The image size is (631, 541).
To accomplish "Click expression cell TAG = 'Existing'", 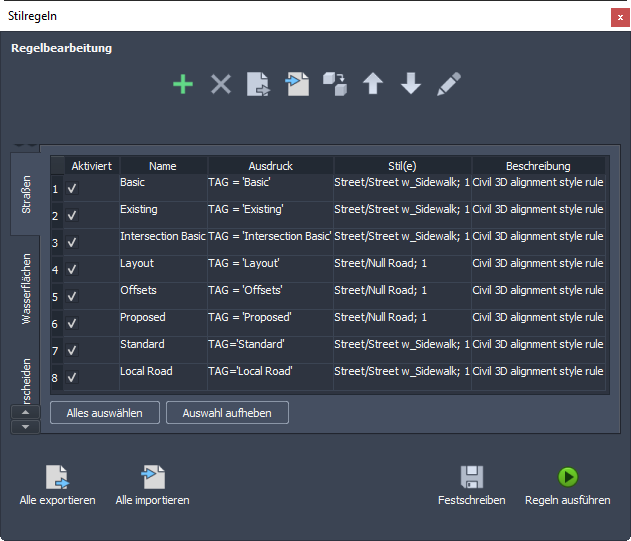I will tap(270, 215).
